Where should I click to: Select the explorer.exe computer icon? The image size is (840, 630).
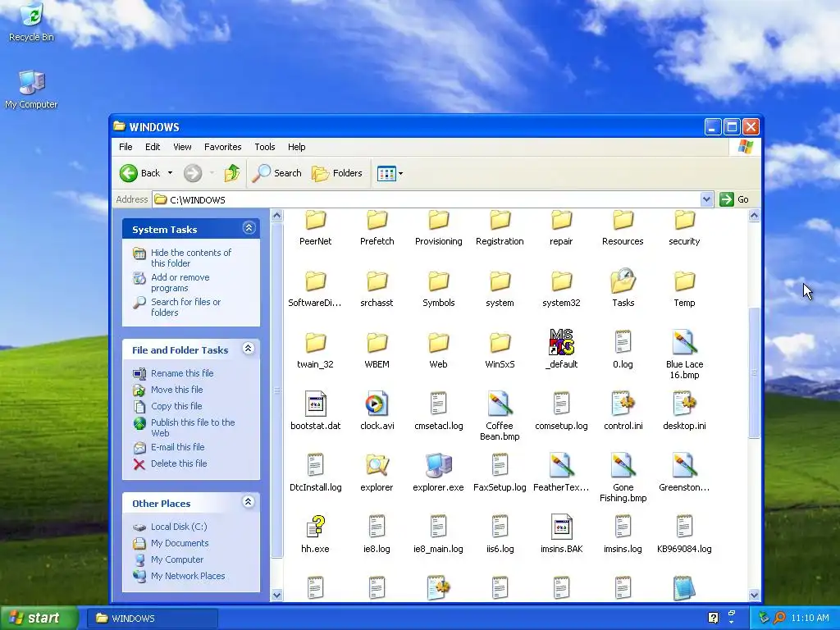[438, 466]
